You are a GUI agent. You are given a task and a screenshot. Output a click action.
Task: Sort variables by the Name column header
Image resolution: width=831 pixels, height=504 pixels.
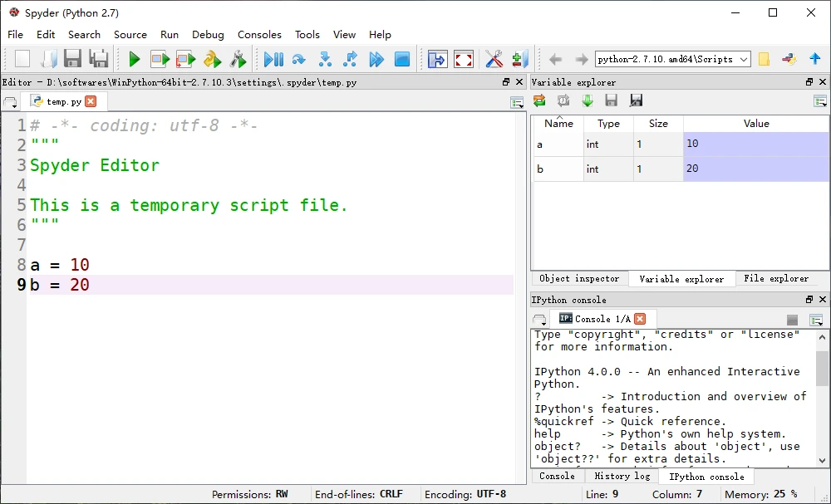pyautogui.click(x=558, y=124)
